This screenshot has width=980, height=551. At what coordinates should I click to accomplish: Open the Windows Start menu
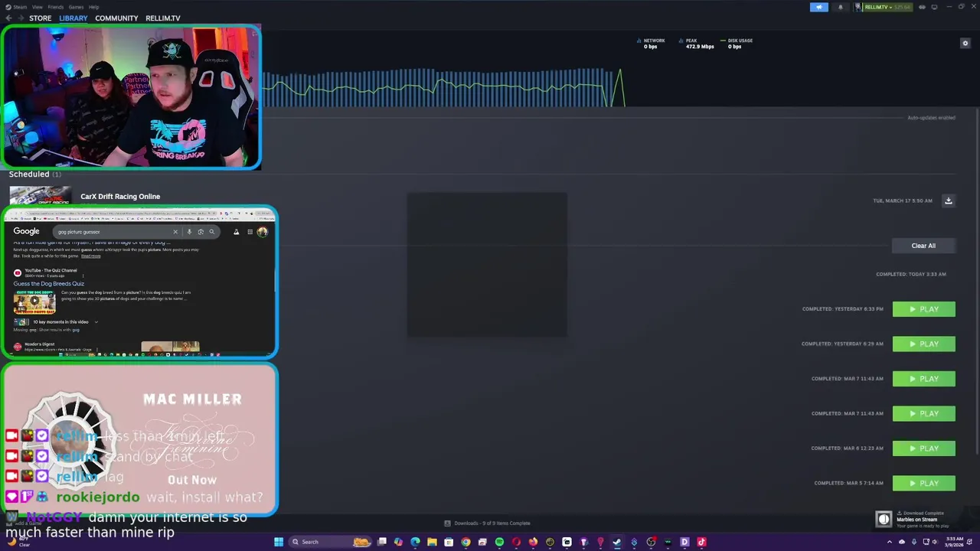pyautogui.click(x=279, y=542)
